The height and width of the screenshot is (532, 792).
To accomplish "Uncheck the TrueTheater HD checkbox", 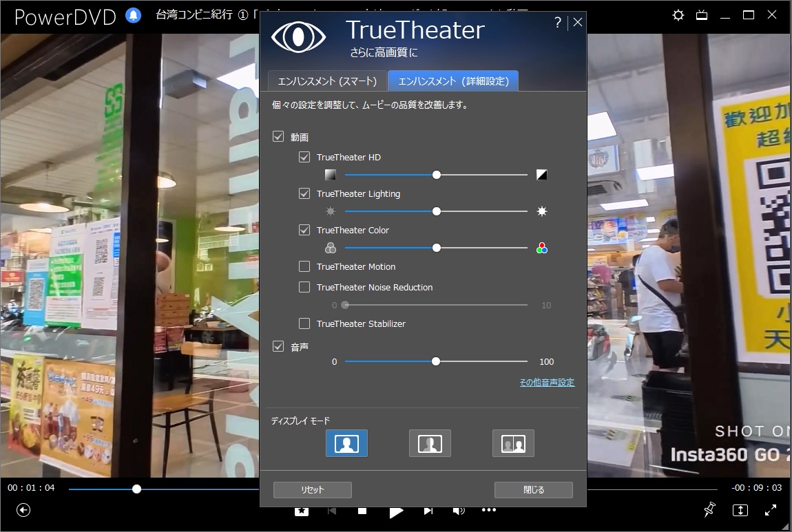I will point(304,158).
